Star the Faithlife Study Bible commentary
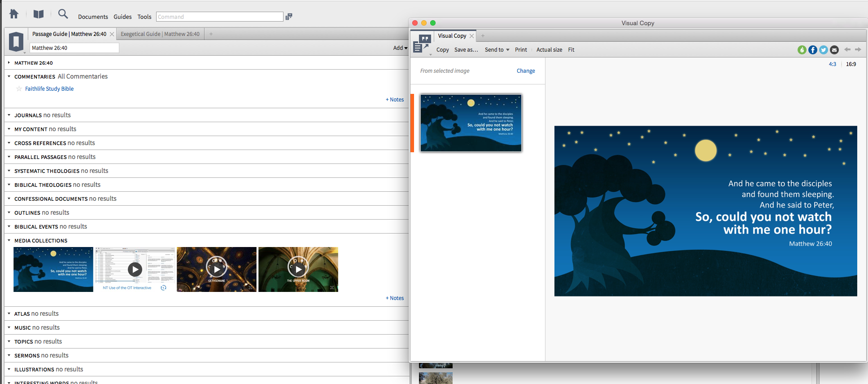 19,89
